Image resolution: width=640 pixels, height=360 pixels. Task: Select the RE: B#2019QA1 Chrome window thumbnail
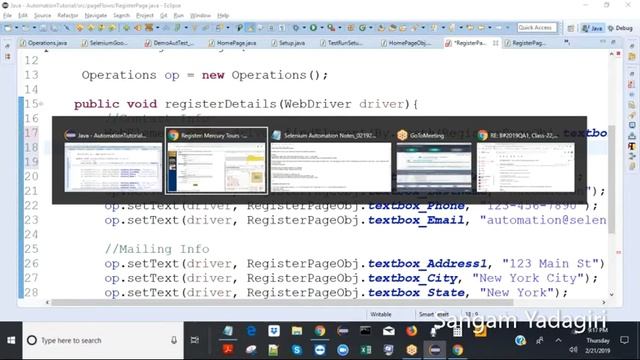(526, 161)
